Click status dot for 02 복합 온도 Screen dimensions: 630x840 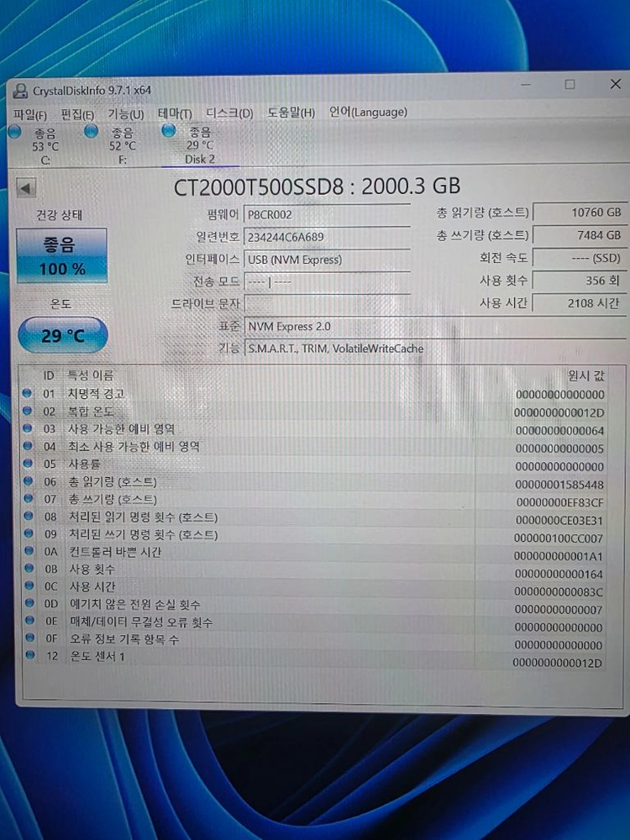point(27,411)
